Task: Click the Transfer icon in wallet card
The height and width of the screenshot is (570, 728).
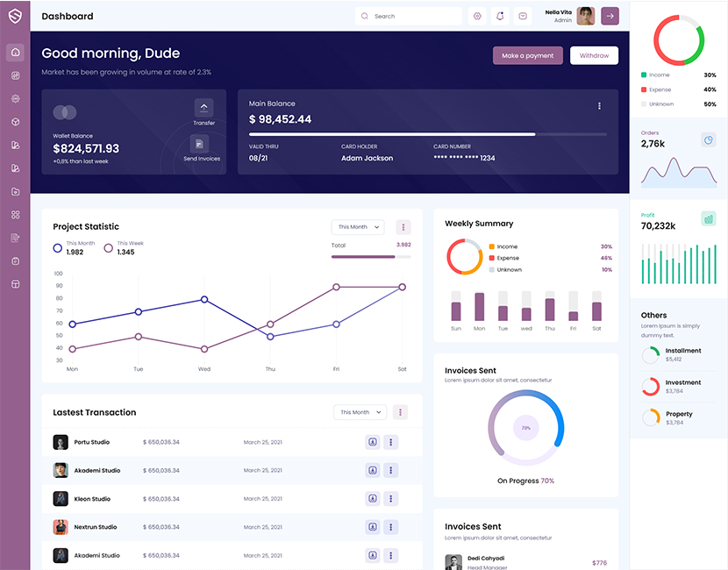Action: click(203, 108)
